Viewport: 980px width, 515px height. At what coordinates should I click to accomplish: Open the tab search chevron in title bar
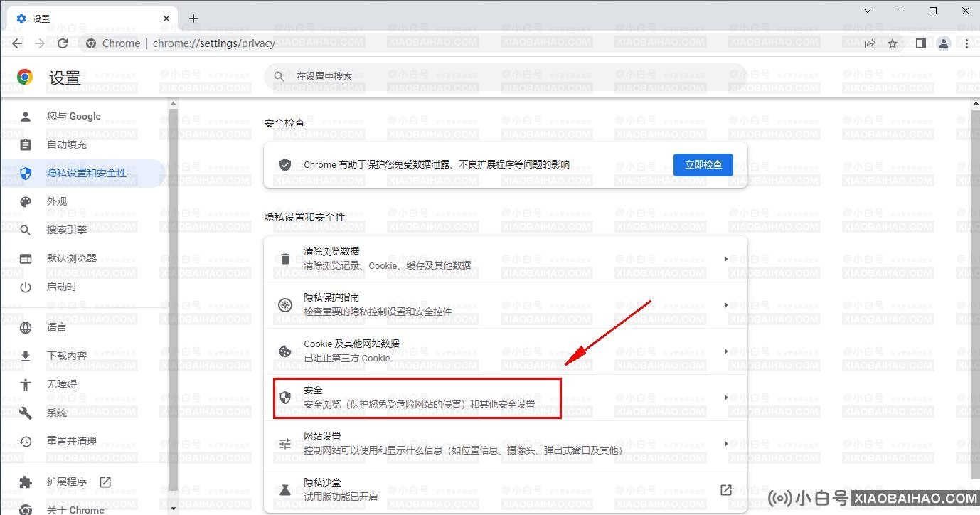[868, 11]
